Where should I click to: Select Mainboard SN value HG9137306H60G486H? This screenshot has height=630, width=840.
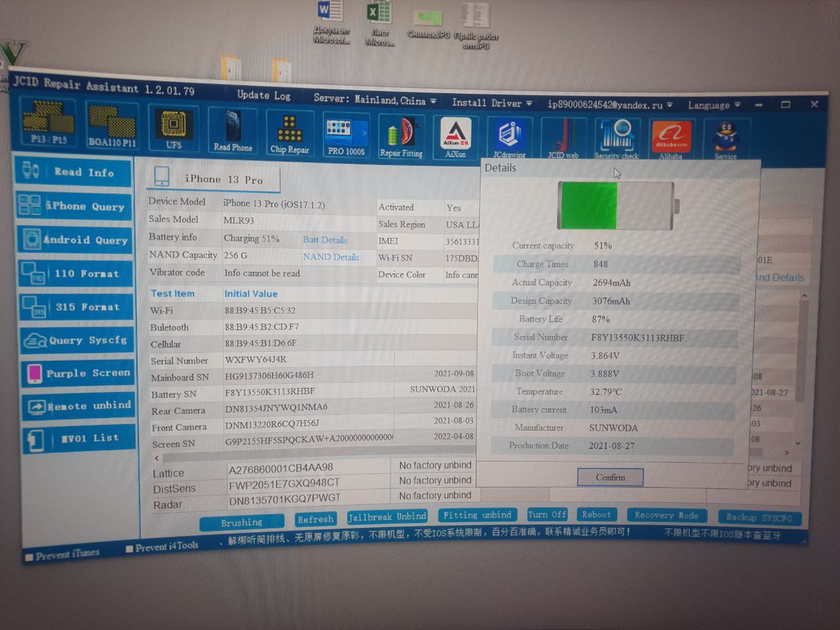[x=269, y=375]
